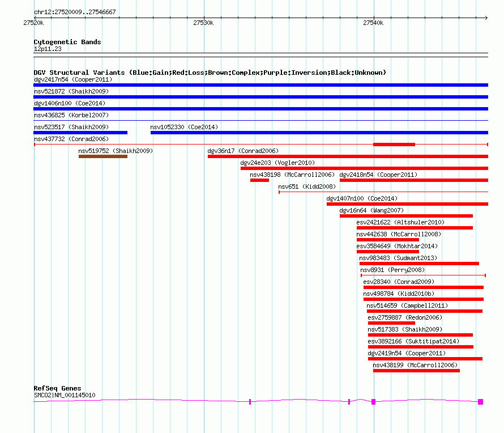Screen dimensions: 504x433
Task: Click the 27530k ruler tick label
Action: (x=203, y=23)
